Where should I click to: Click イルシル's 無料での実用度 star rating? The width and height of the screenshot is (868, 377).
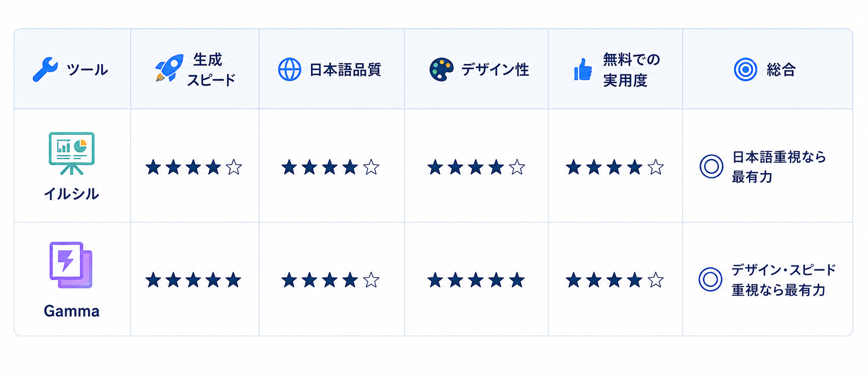614,167
